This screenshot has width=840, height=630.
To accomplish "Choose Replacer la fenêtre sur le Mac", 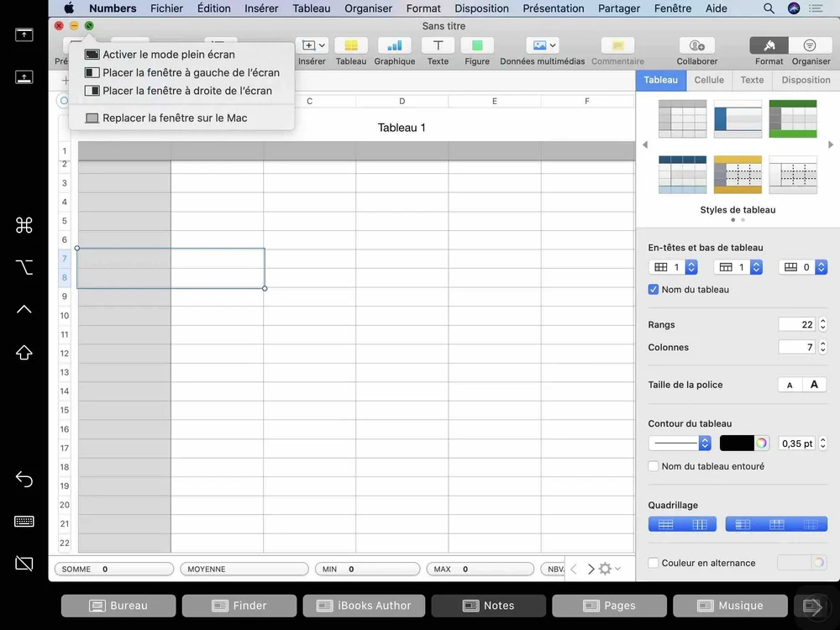I will pos(181,118).
